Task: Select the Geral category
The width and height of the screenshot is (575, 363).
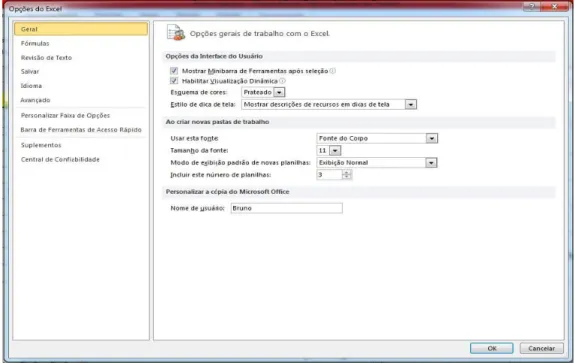Action: [x=81, y=29]
